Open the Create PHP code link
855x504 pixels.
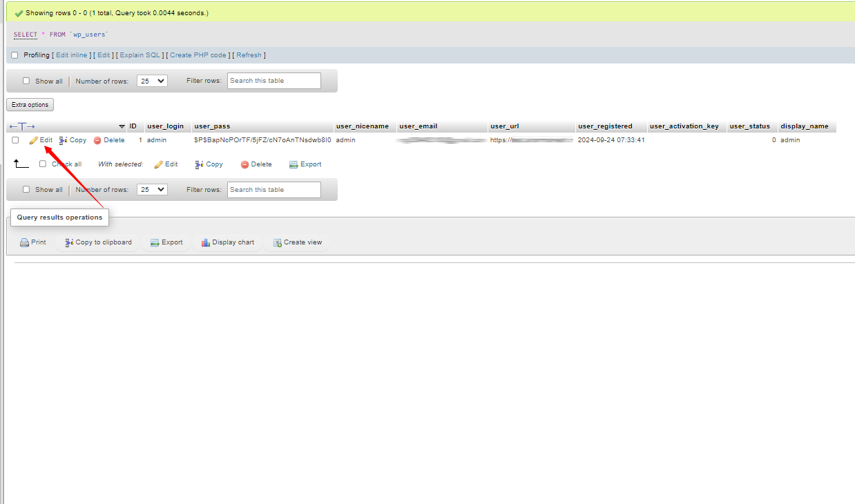click(198, 55)
